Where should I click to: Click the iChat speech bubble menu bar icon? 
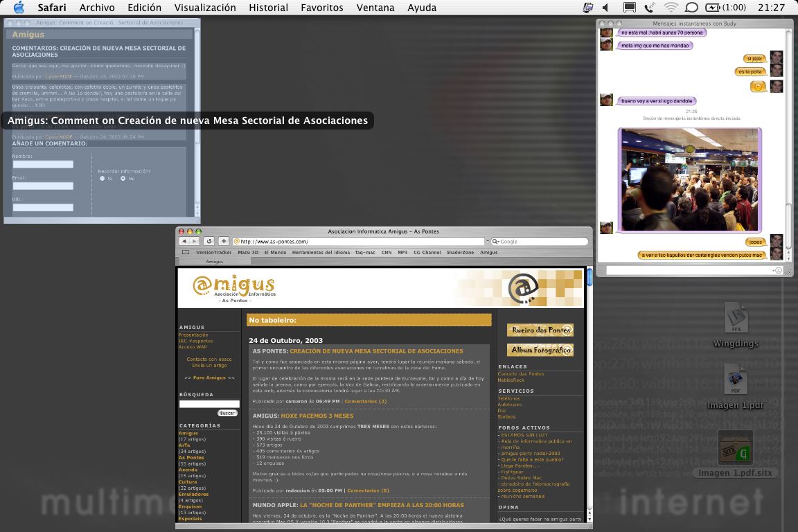pos(691,8)
